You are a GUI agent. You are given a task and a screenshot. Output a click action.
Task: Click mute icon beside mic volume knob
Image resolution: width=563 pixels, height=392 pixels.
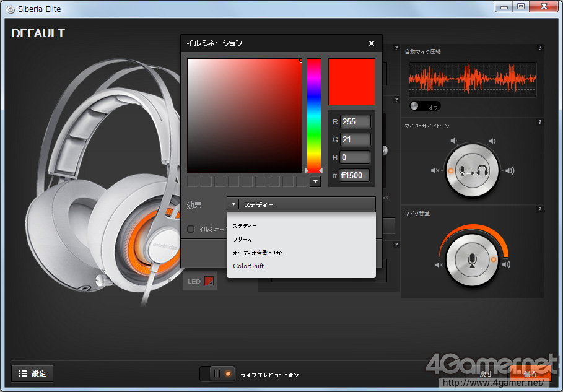tap(439, 265)
